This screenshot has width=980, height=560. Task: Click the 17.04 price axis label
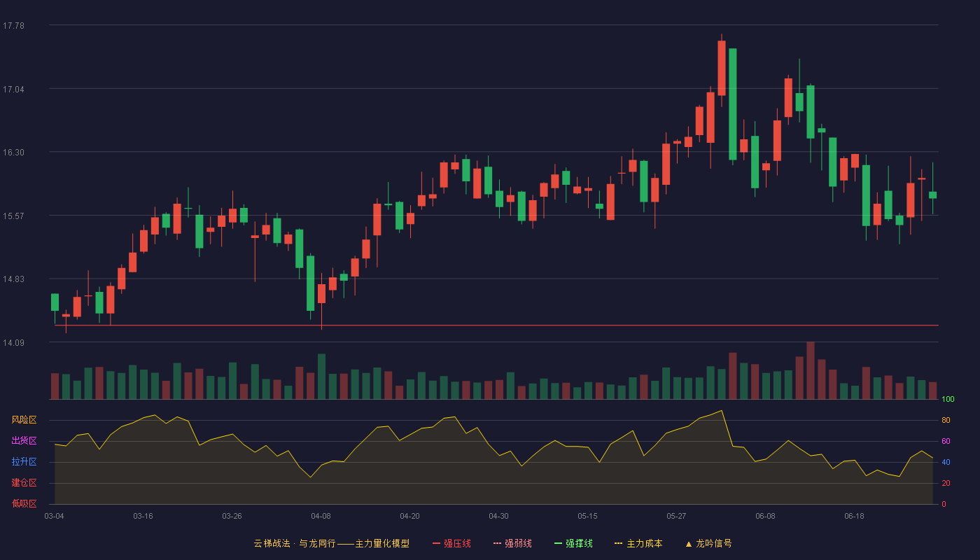point(13,89)
